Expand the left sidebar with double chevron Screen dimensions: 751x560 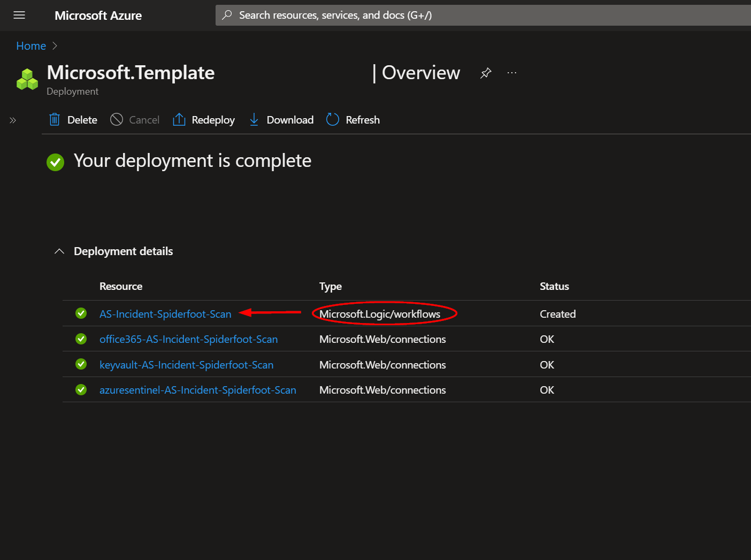[13, 120]
